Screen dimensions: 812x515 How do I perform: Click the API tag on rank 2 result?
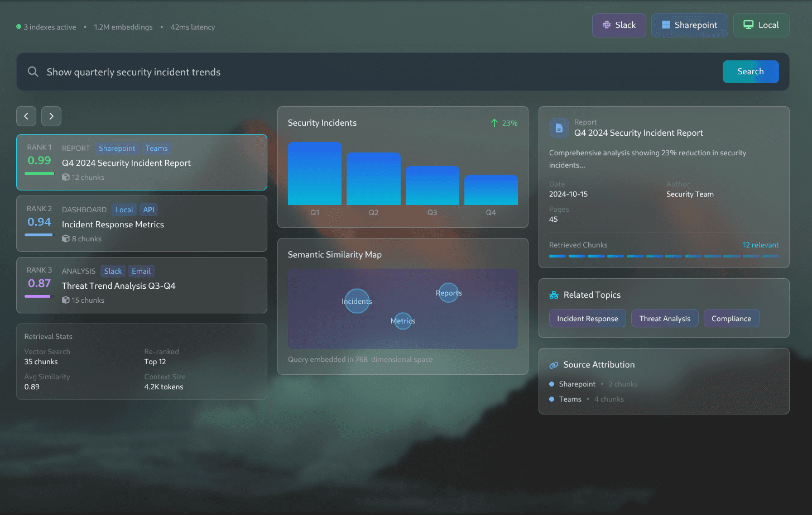(x=149, y=209)
